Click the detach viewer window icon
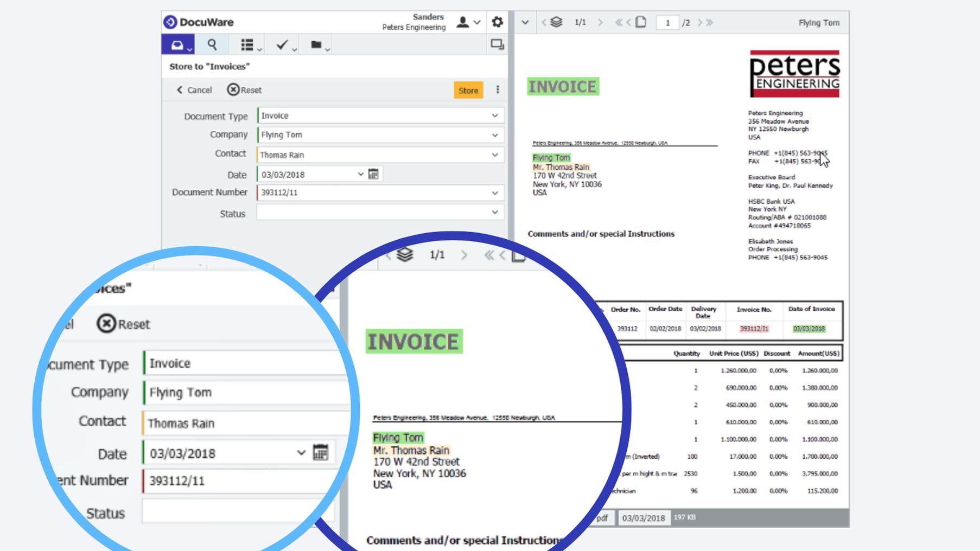The width and height of the screenshot is (980, 551). point(497,44)
